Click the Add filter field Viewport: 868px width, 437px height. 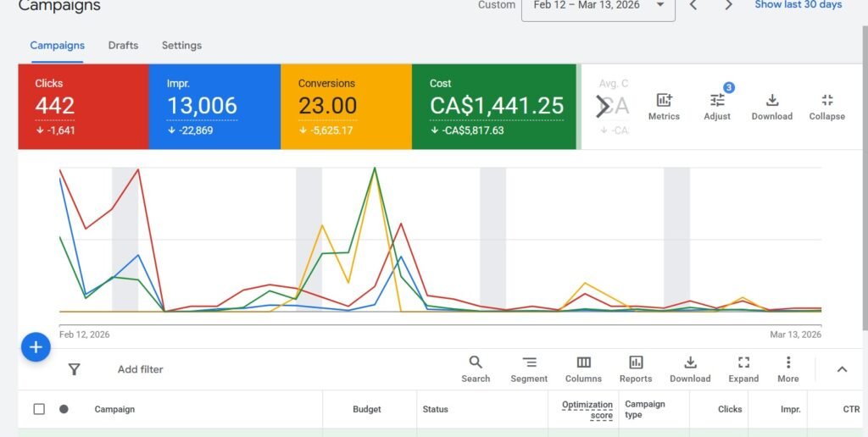point(140,369)
